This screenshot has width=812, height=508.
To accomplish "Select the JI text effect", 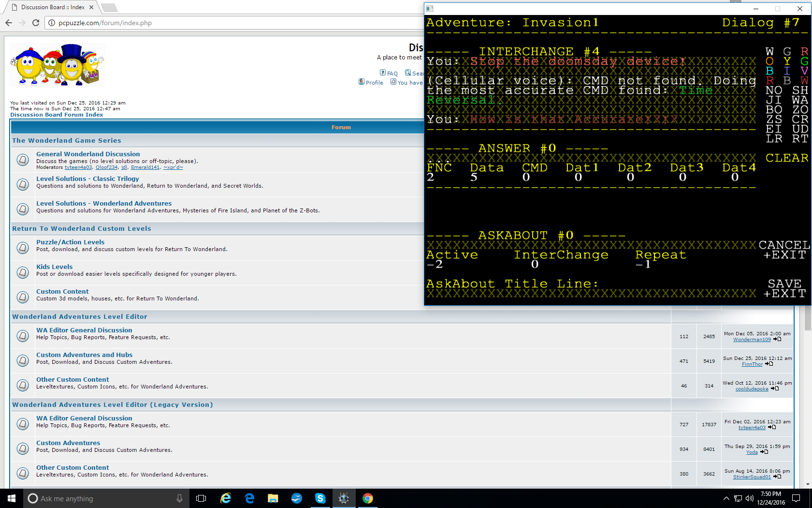I will pyautogui.click(x=774, y=100).
